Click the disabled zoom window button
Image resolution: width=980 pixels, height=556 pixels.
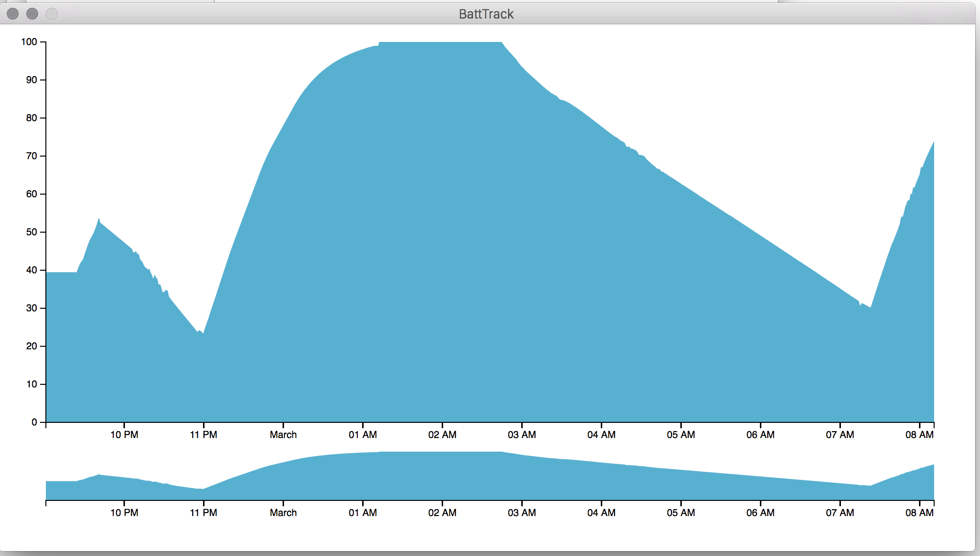pos(52,14)
